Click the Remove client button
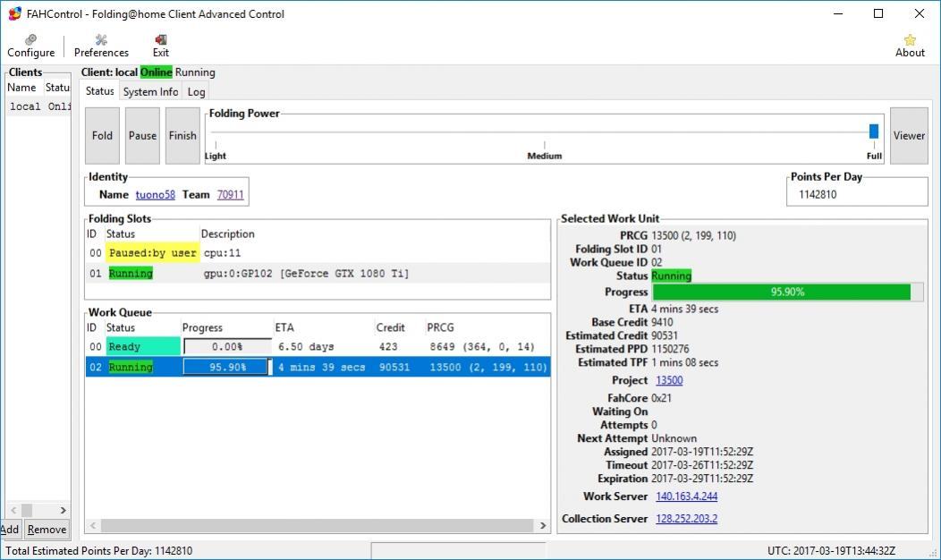This screenshot has height=560, width=941. 47,530
